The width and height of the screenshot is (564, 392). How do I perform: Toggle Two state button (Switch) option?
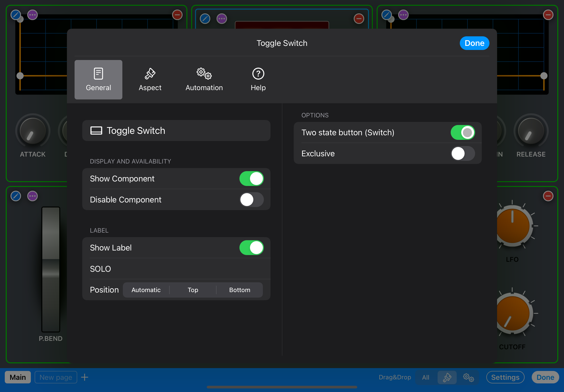(463, 133)
